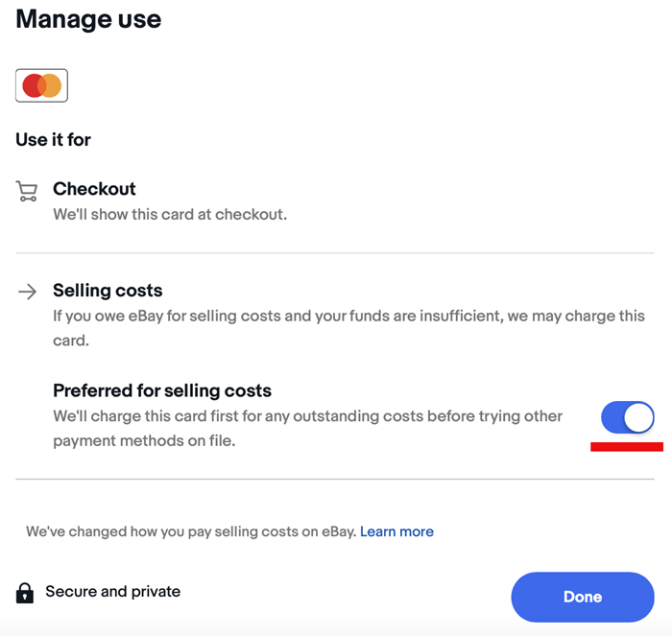
Task: Click the 'We'll charge this card first' description
Action: coord(308,428)
